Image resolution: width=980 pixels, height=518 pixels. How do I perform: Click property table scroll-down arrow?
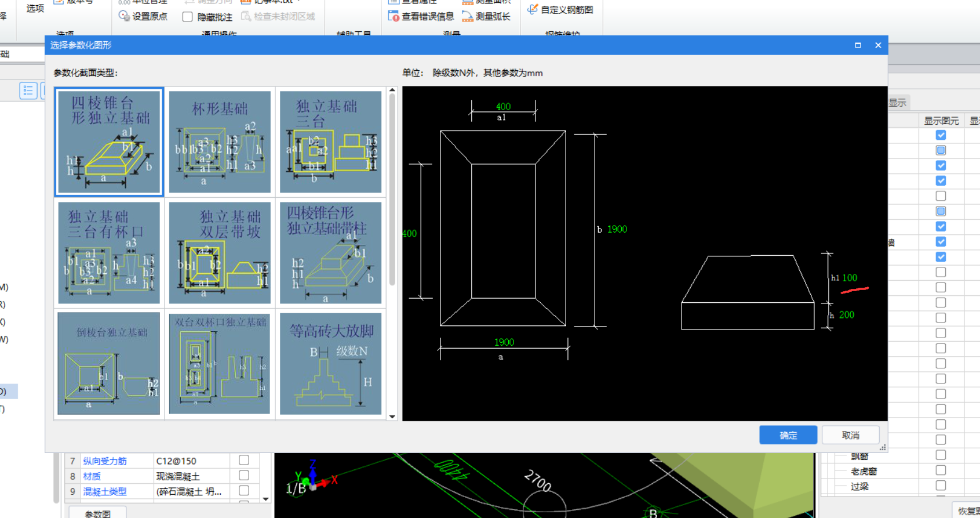[265, 498]
